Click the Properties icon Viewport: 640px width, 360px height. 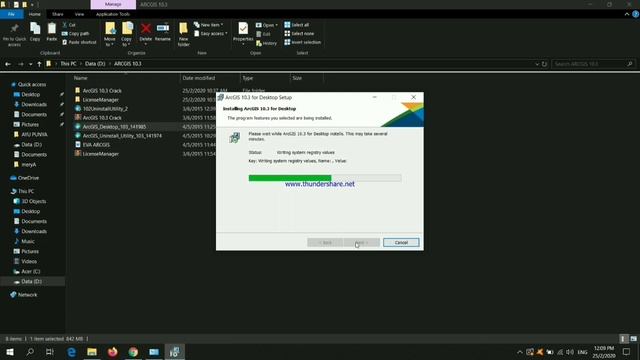[243, 28]
